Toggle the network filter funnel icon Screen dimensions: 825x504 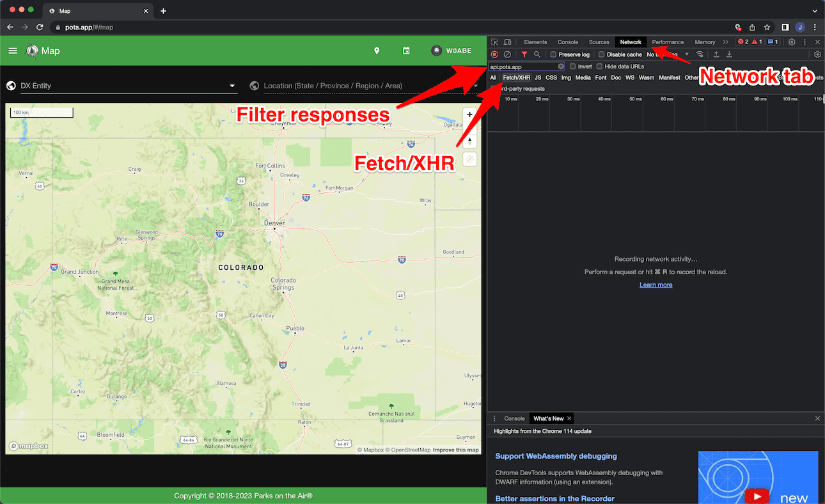(524, 54)
